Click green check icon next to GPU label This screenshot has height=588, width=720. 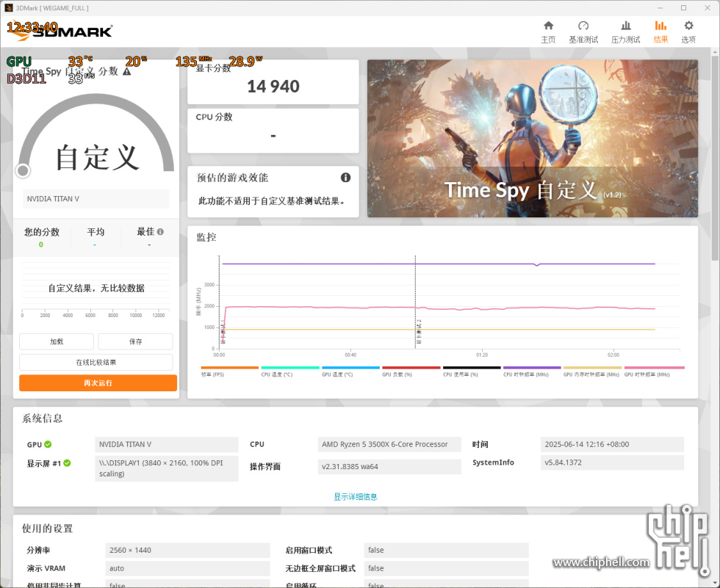[x=48, y=444]
